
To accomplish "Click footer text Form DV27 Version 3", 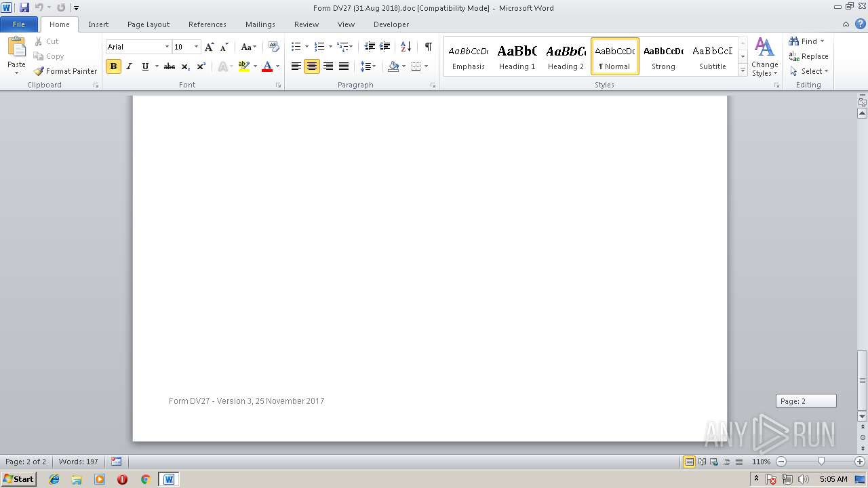I will (x=247, y=401).
